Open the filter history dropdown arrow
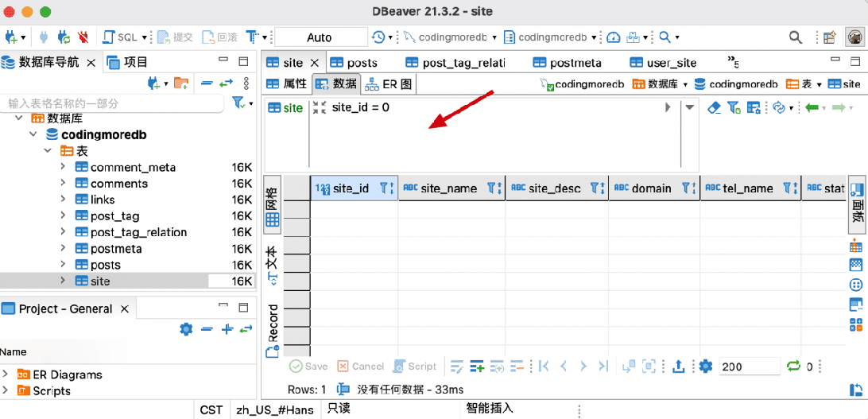This screenshot has width=868, height=419. 689,107
